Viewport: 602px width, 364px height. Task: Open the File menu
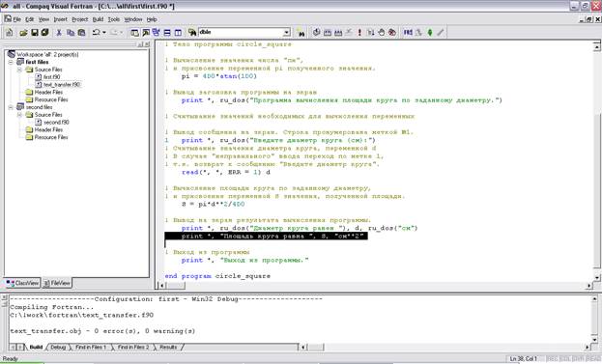16,19
